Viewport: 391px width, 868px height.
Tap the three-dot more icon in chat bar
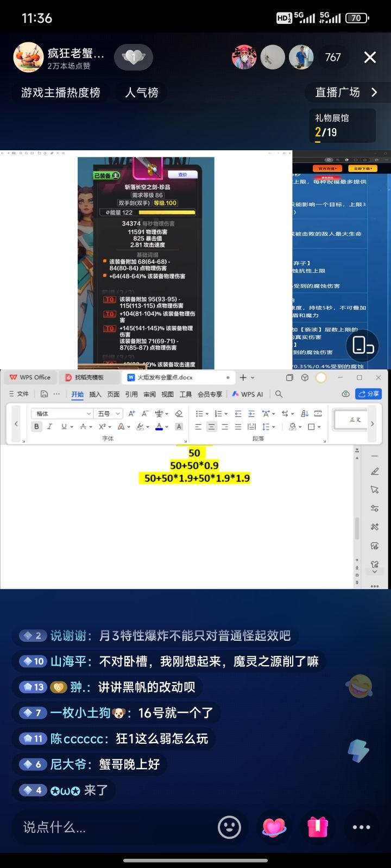pyautogui.click(x=361, y=827)
